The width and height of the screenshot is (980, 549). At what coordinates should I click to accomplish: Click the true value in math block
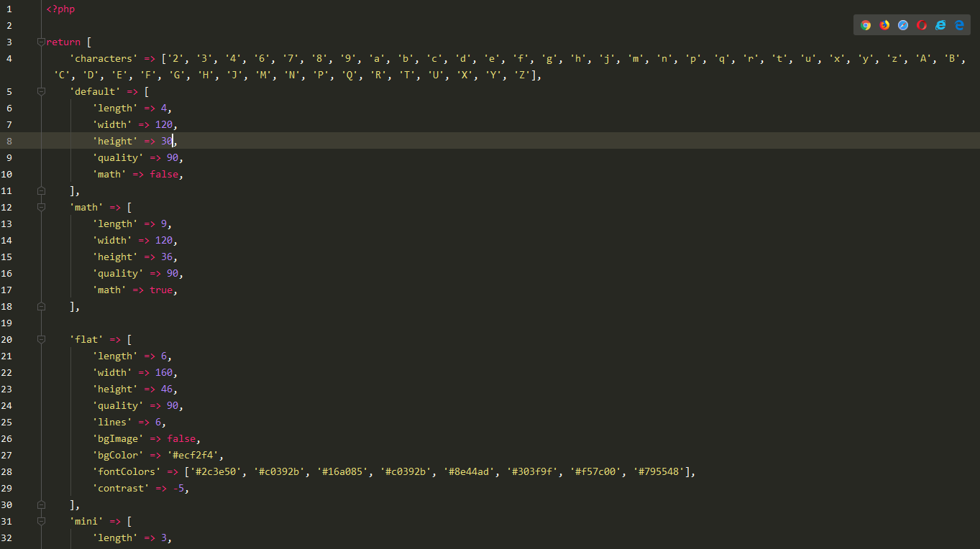point(161,290)
